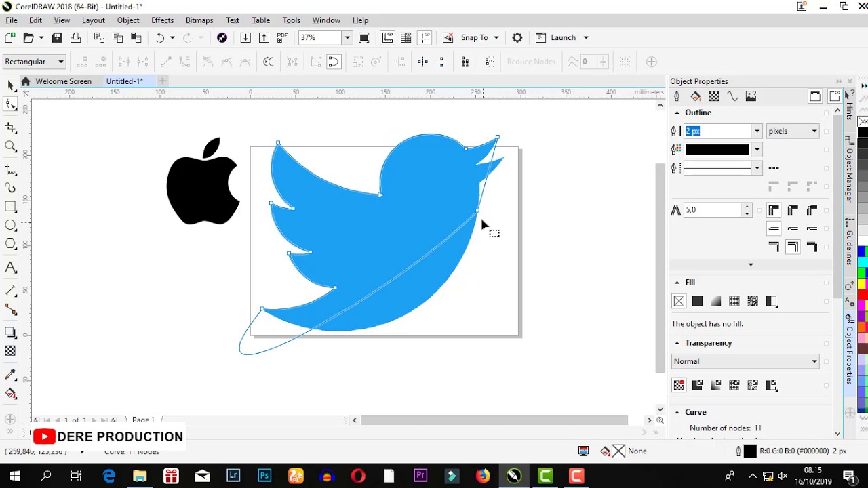
Task: Click the New document icon
Action: (x=9, y=37)
